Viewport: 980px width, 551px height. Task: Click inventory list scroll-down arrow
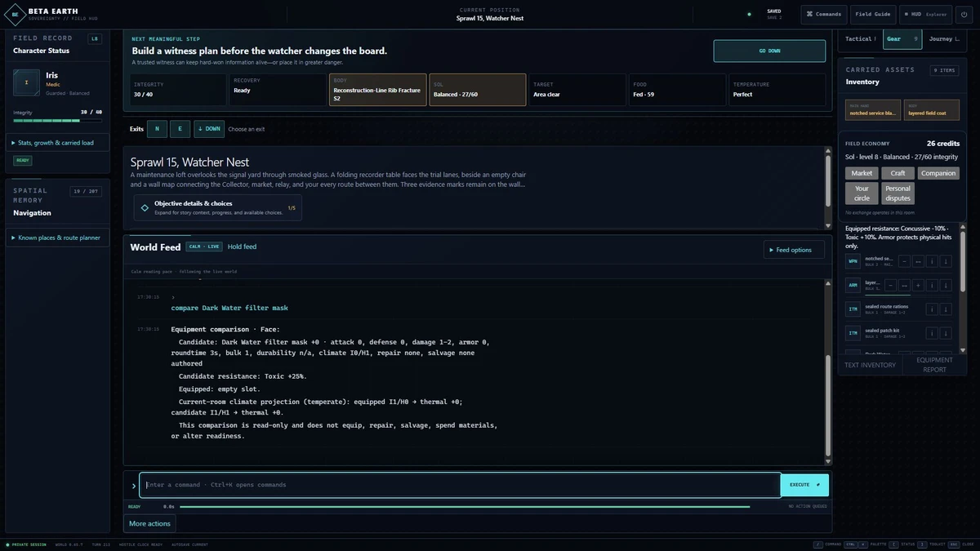coord(963,350)
